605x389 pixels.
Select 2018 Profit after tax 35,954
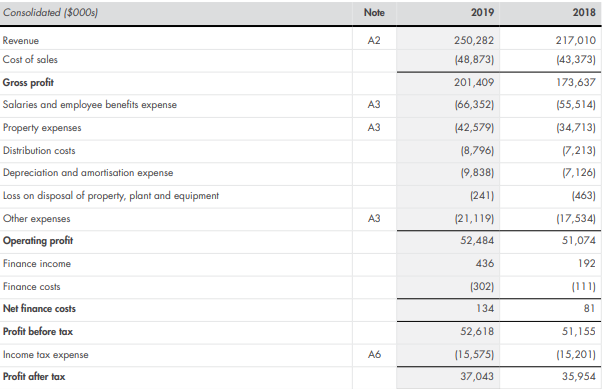pyautogui.click(x=579, y=376)
